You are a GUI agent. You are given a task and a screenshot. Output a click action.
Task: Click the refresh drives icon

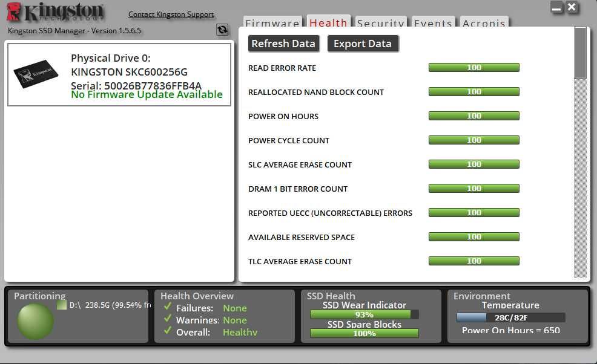point(222,30)
